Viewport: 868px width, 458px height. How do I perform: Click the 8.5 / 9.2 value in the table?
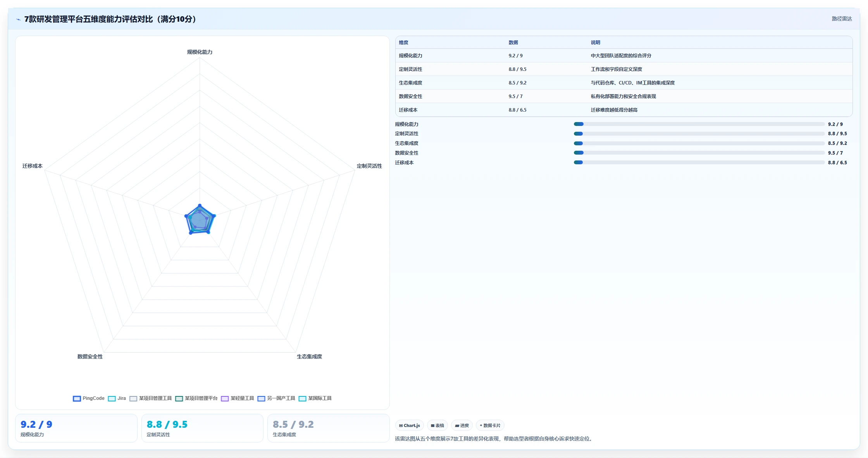[x=517, y=83]
